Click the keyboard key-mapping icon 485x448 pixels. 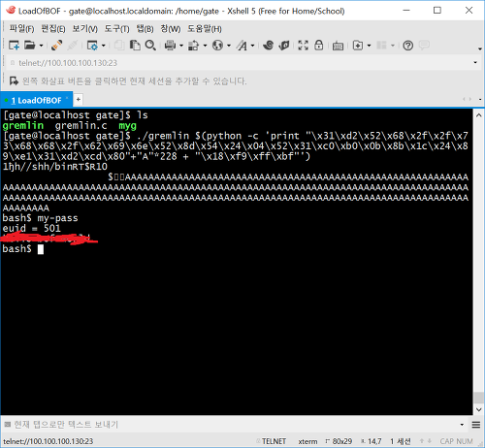338,46
